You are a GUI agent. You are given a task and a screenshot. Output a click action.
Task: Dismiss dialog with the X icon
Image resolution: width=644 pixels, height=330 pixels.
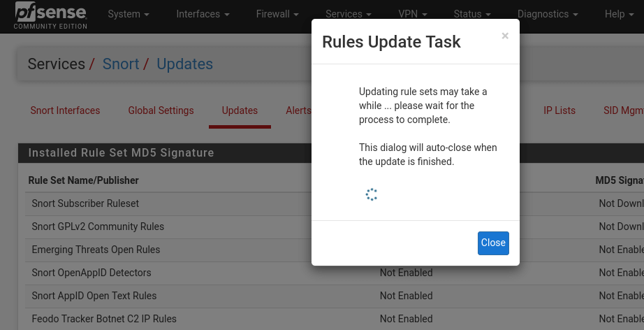505,36
